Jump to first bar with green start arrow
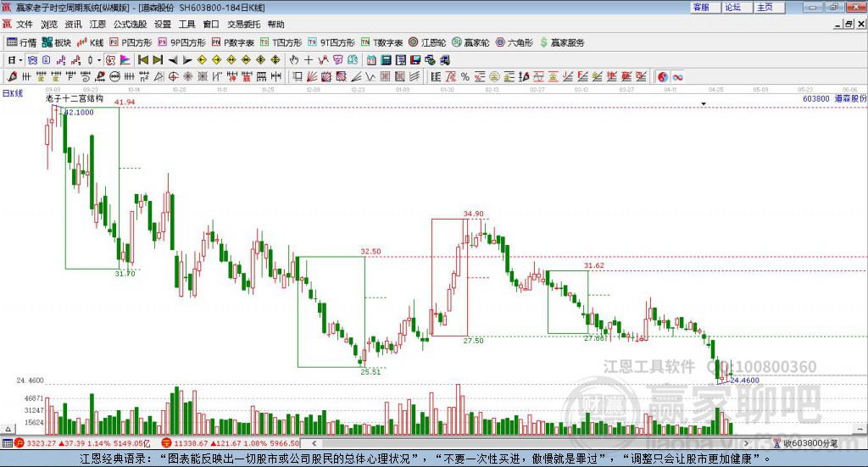This screenshot has height=467, width=868. coord(142,60)
